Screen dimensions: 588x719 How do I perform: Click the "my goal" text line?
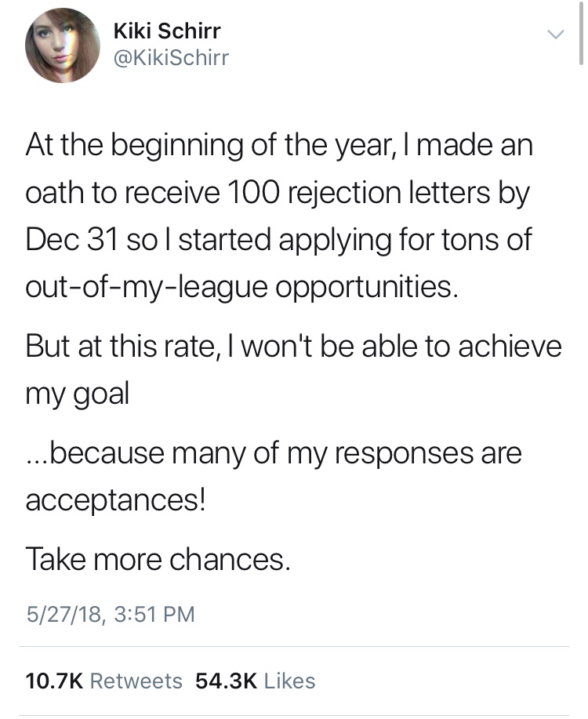click(77, 392)
